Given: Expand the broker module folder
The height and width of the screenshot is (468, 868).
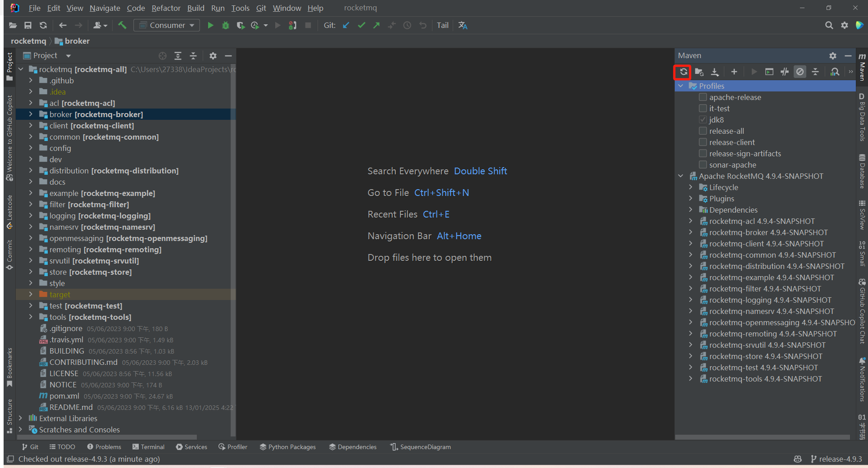Looking at the screenshot, I should click(x=31, y=114).
